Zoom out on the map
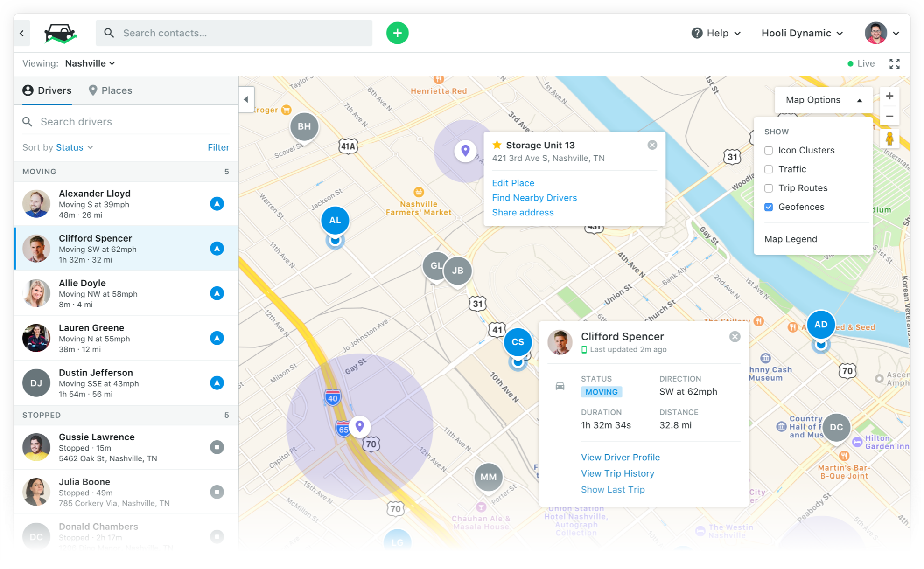 (889, 116)
